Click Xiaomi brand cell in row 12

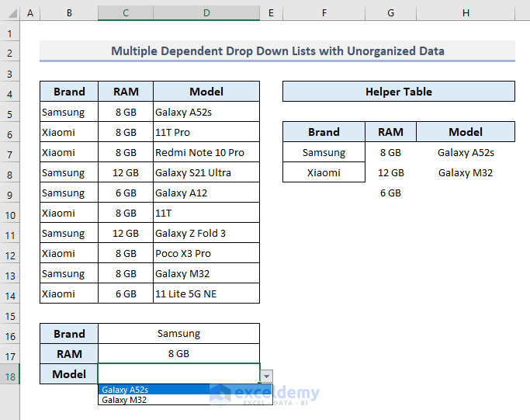(69, 253)
